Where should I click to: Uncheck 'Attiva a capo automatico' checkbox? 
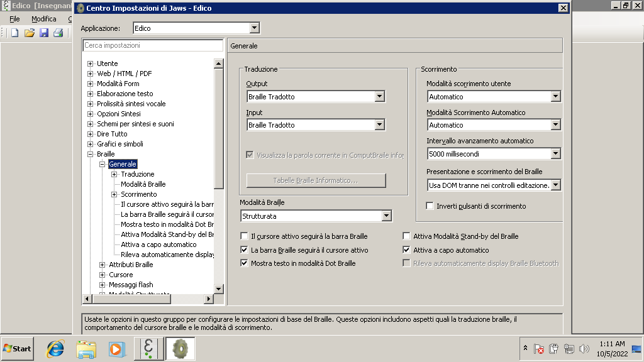click(407, 250)
